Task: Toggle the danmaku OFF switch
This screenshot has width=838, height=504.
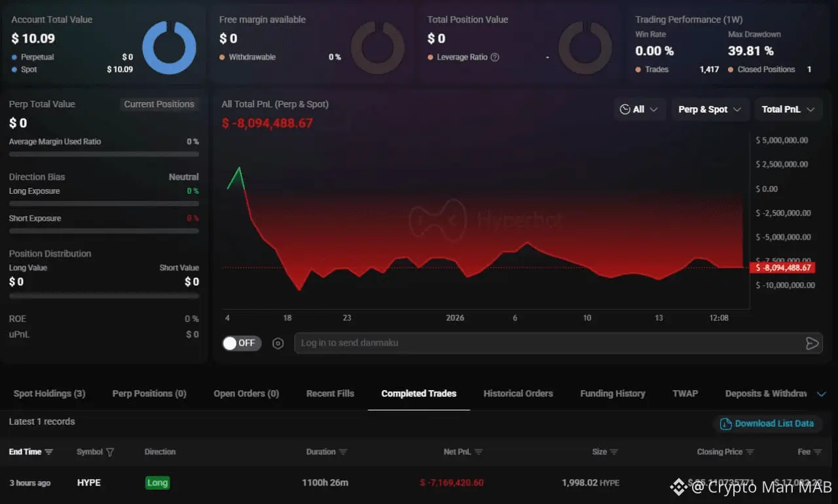Action: [242, 343]
